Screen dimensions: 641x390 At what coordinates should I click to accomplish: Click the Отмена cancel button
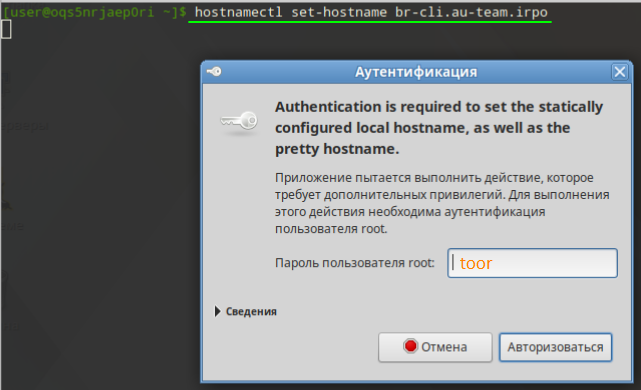(435, 347)
